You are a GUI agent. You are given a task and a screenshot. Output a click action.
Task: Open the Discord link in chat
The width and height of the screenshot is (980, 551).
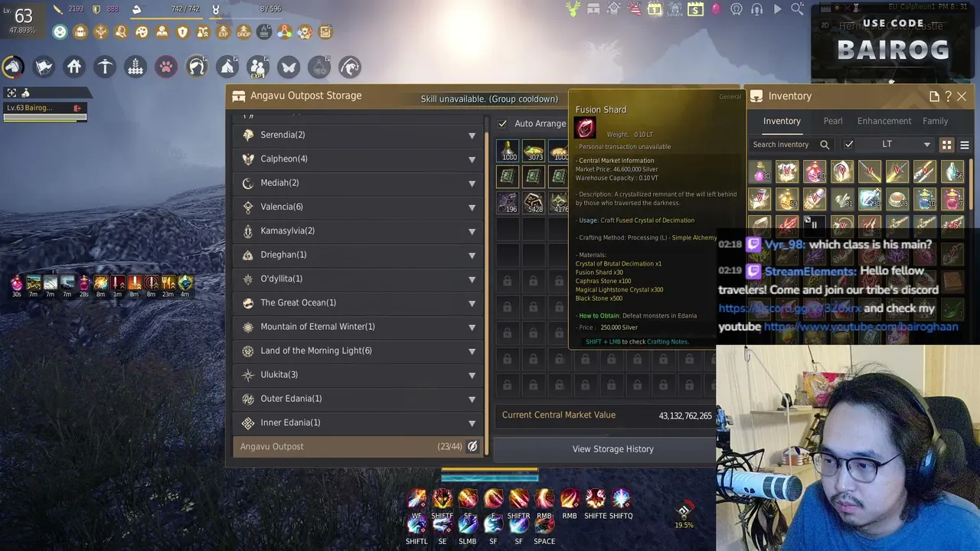pos(789,308)
